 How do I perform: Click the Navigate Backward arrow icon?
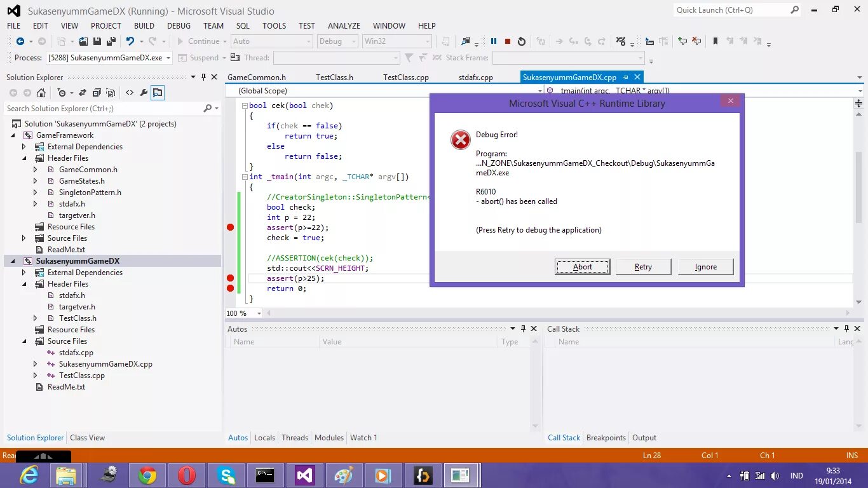pyautogui.click(x=20, y=41)
